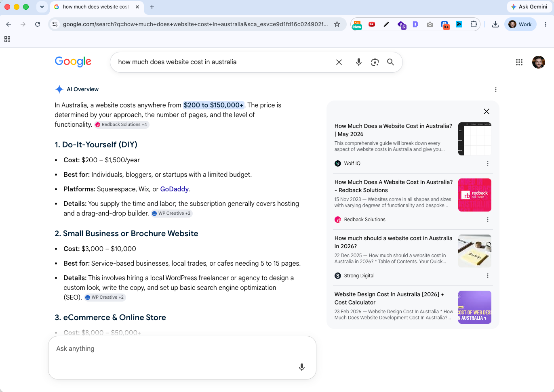Go to Google homepage via logo

pos(73,62)
